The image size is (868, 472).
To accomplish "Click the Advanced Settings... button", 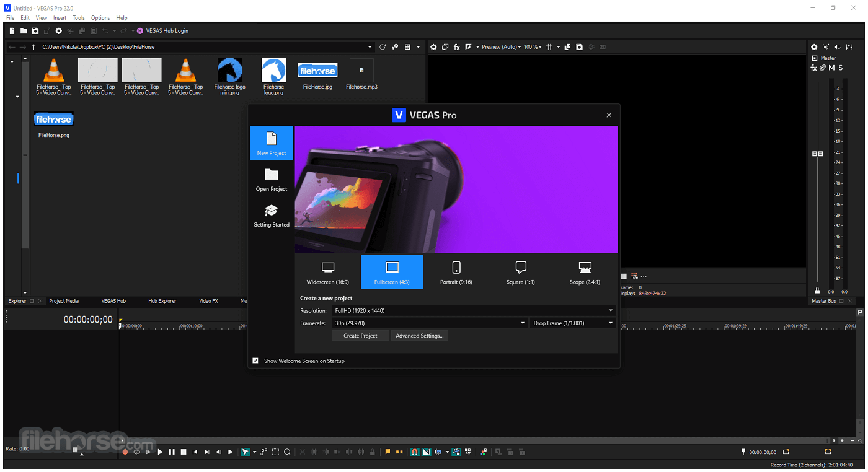I will pyautogui.click(x=420, y=336).
